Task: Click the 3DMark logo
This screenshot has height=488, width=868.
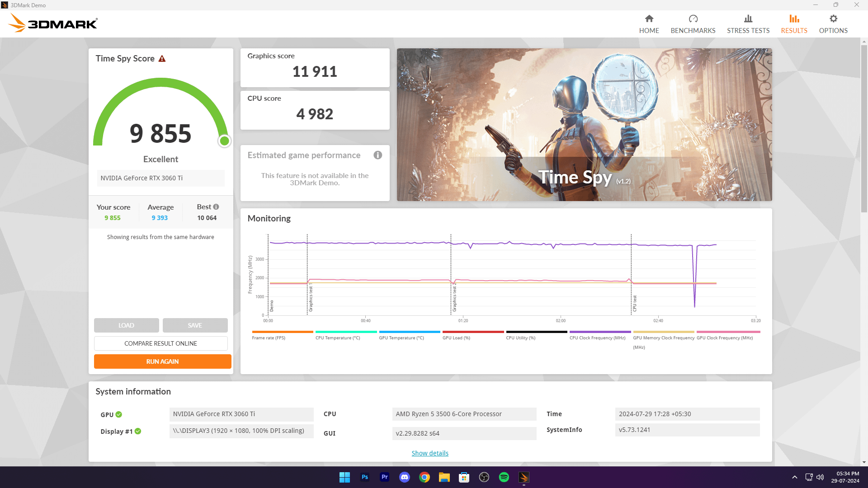Action: click(53, 23)
